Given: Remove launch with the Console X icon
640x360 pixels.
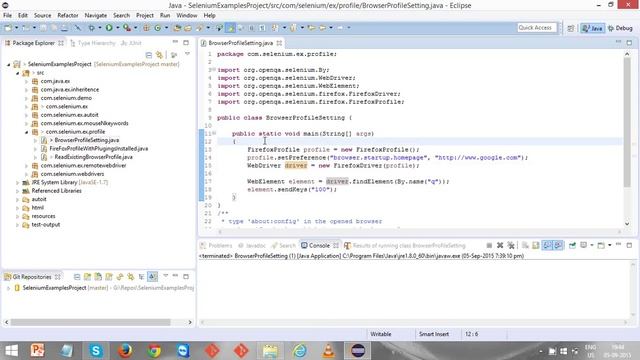Looking at the screenshot, I should tap(500, 245).
